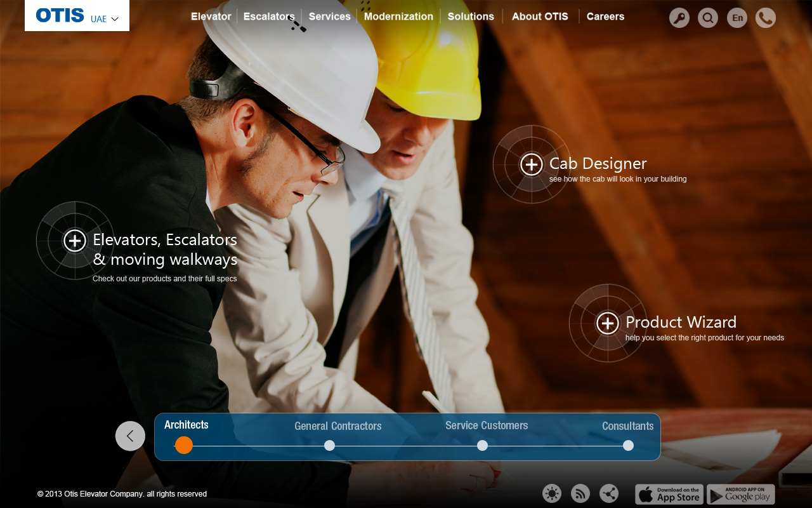This screenshot has height=508, width=812.
Task: Expand the Elevators, Escalators plus icon
Action: click(x=75, y=241)
